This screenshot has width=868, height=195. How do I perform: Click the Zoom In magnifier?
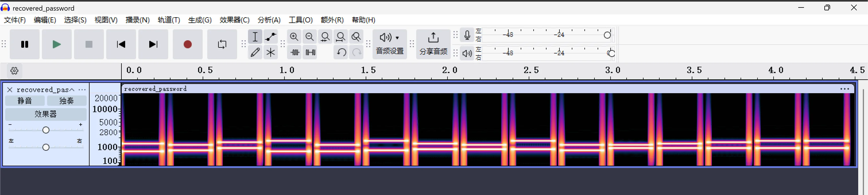click(x=294, y=37)
